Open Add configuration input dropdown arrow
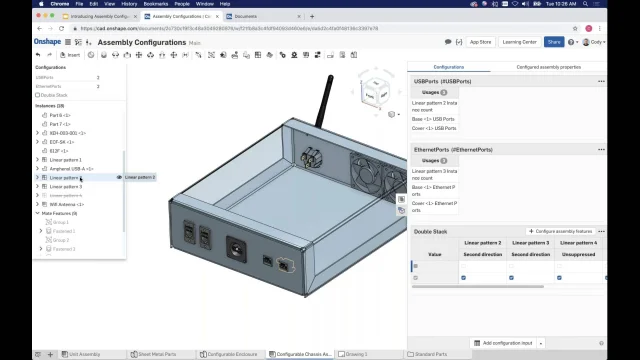This screenshot has height=360, width=640. pyautogui.click(x=541, y=343)
